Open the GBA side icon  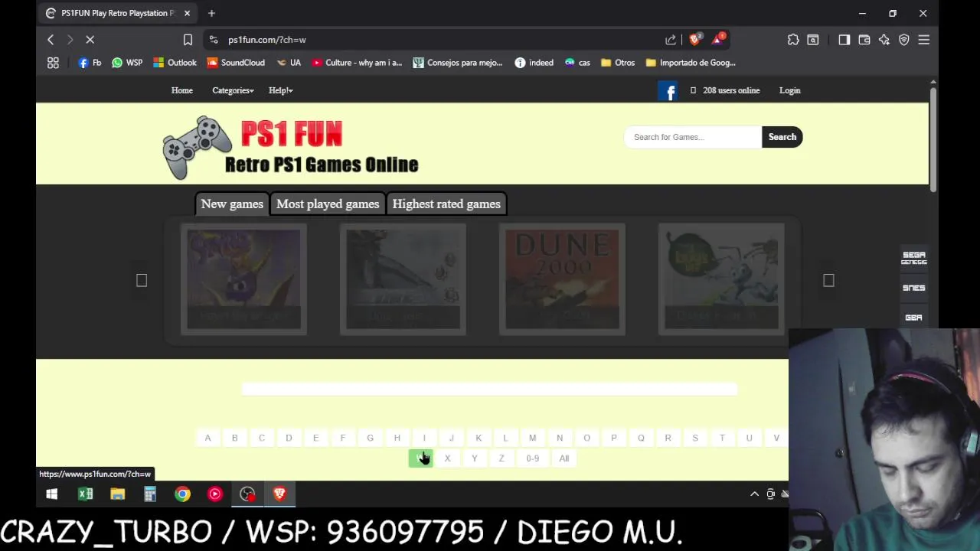tap(913, 318)
